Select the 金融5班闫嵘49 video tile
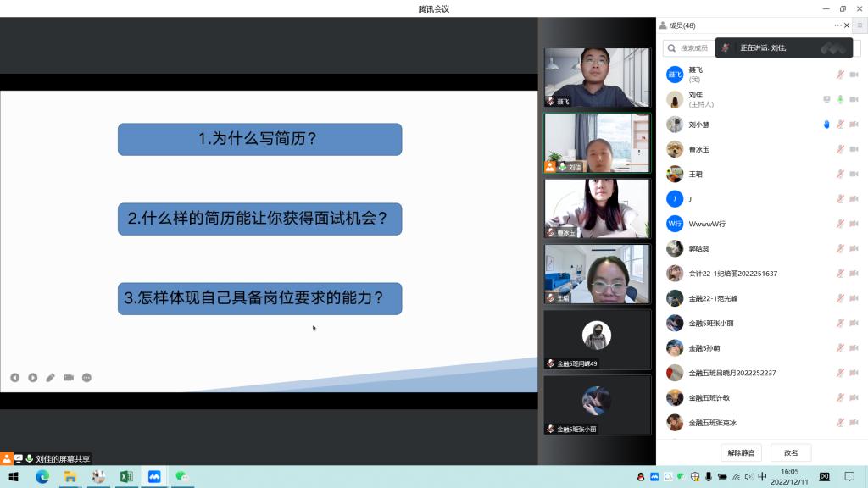 (597, 339)
